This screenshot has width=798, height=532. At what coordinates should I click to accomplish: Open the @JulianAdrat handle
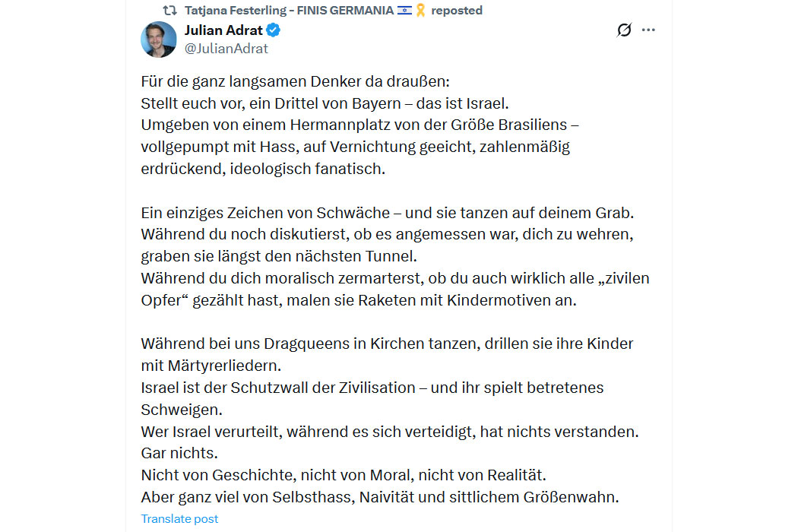[226, 49]
